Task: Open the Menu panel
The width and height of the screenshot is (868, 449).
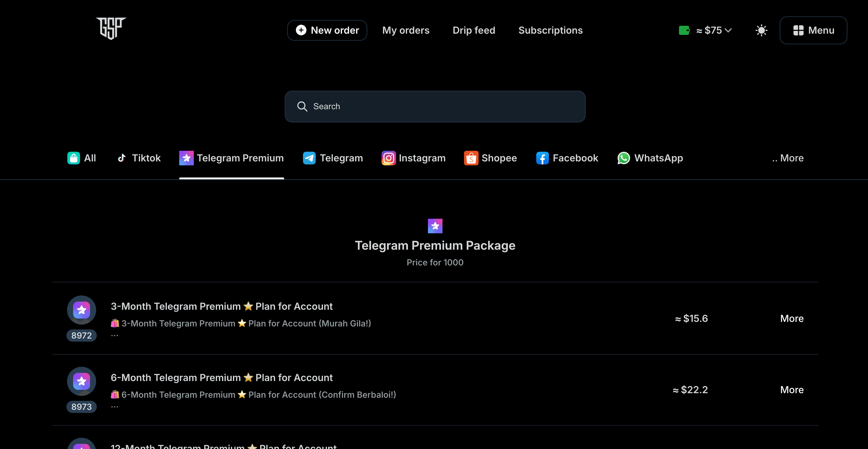Action: [x=813, y=30]
